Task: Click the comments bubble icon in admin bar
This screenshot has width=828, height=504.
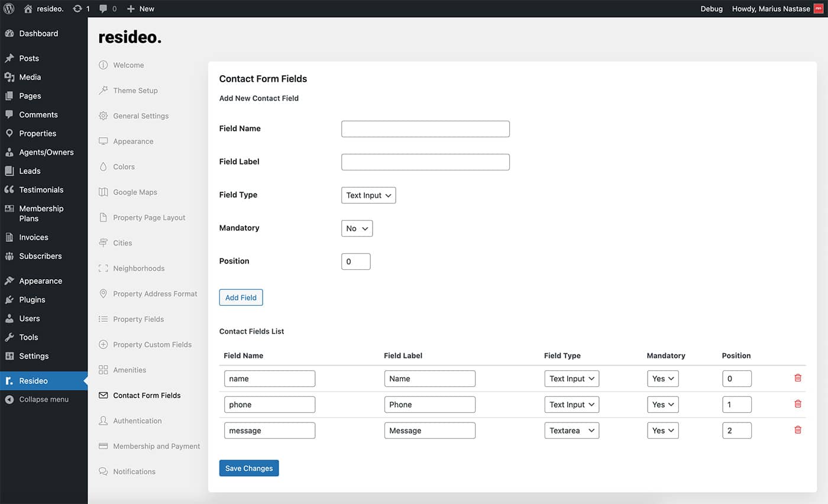Action: click(x=104, y=9)
